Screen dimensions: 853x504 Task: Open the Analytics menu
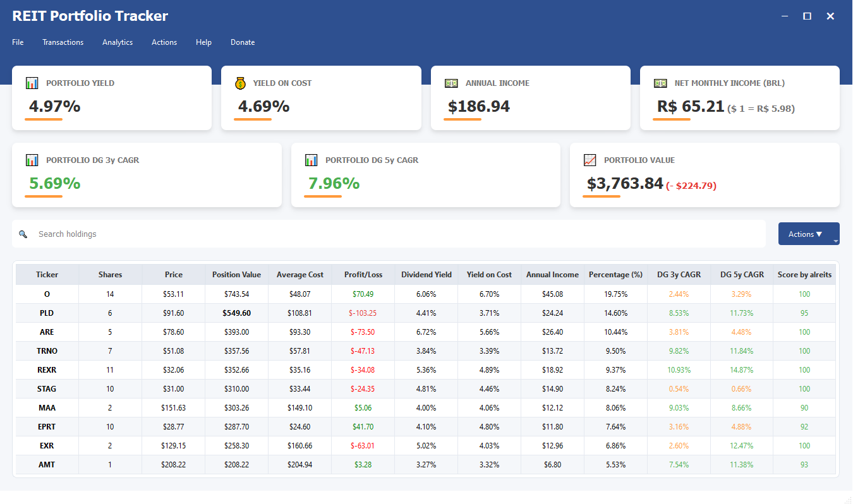tap(118, 42)
